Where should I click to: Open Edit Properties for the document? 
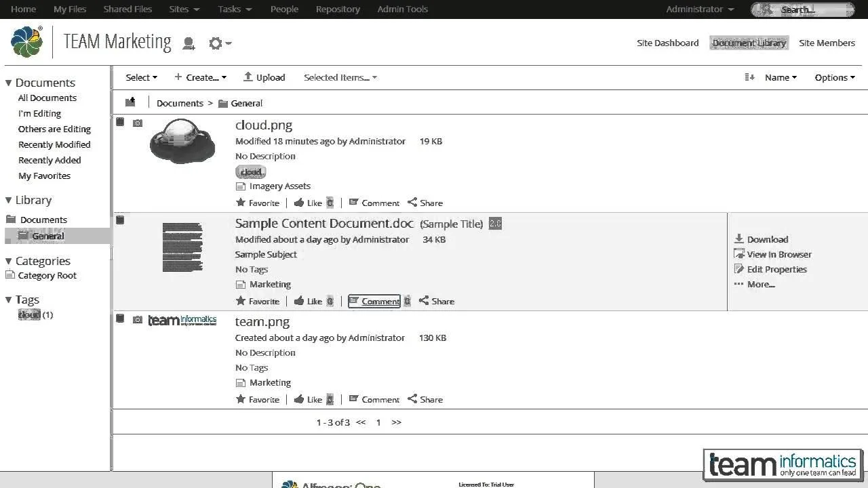coord(770,269)
